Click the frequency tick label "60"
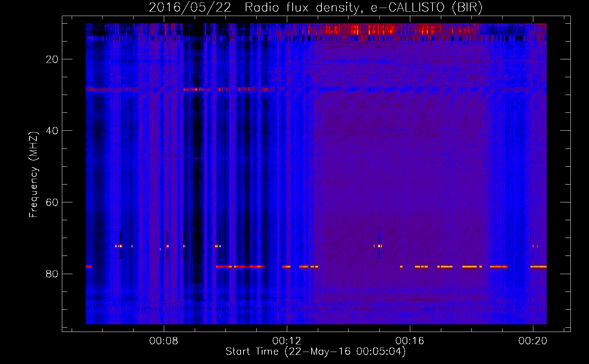Screen dimensions: 589x364 point(52,202)
